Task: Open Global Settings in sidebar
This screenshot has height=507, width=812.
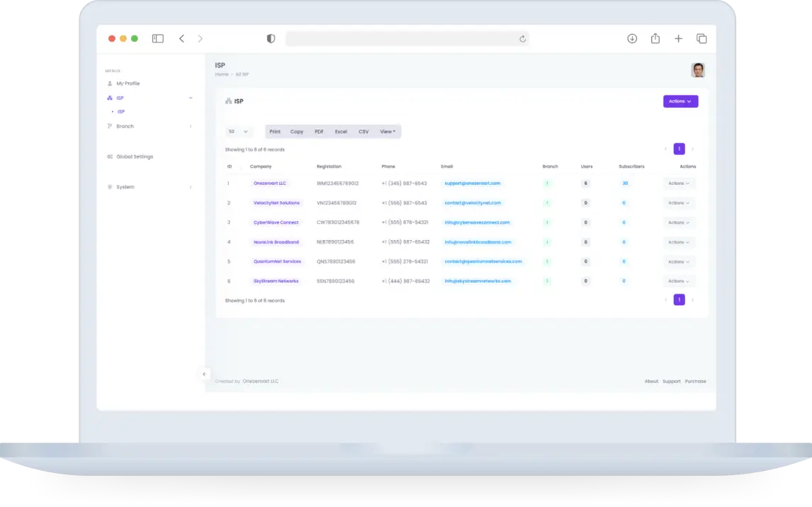Action: (134, 156)
